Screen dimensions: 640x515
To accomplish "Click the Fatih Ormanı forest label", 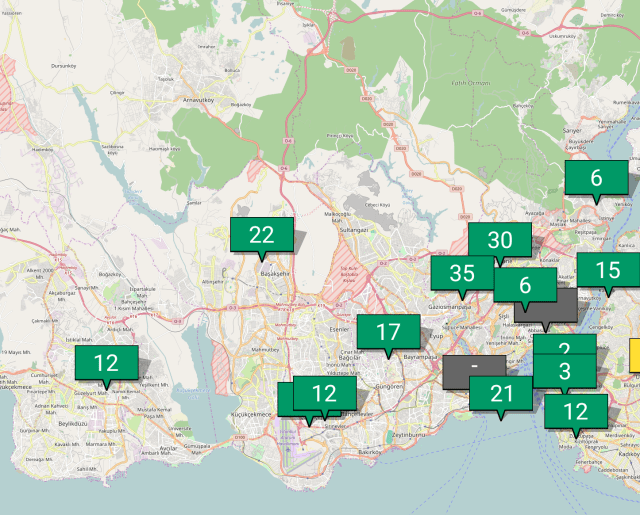I will pos(472,83).
